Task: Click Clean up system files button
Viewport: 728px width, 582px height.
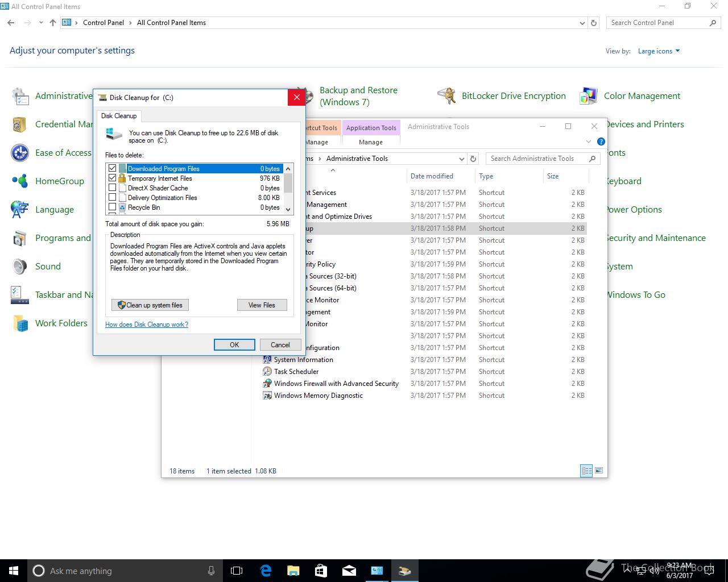Action: (x=150, y=305)
